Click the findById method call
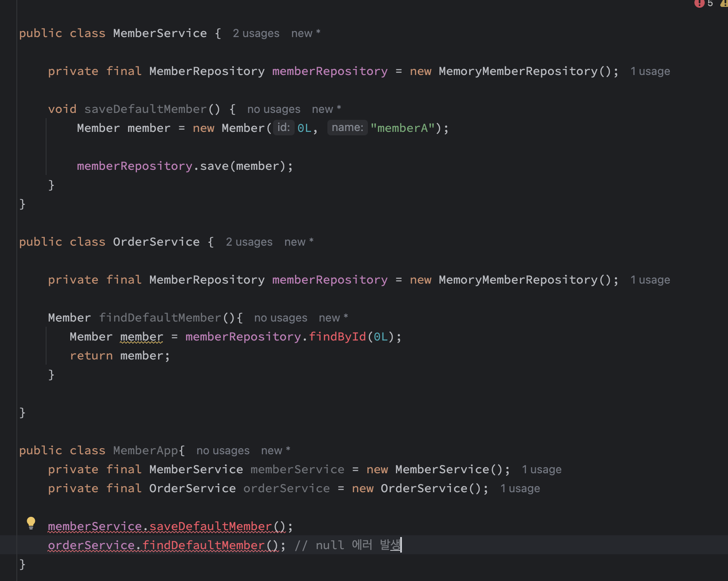728x581 pixels. (337, 337)
